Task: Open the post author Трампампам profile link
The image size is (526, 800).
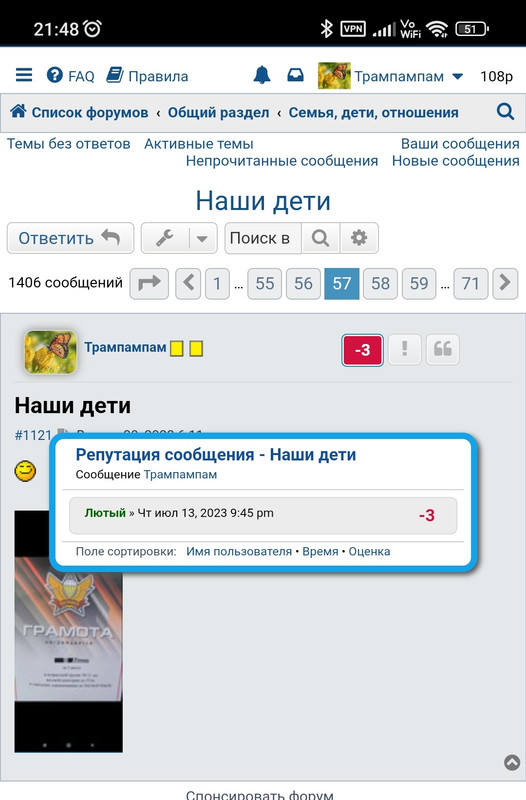Action: (x=125, y=347)
